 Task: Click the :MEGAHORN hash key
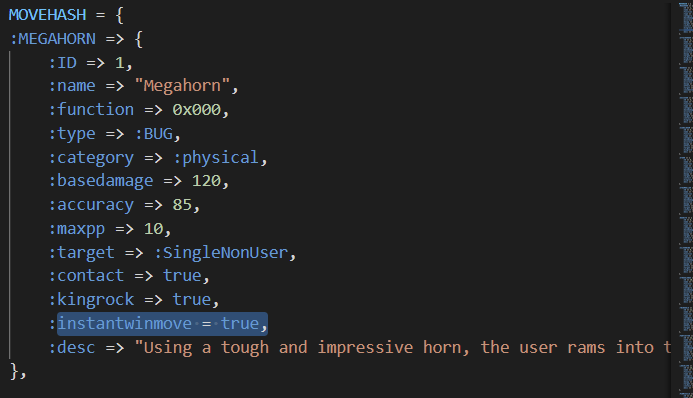(x=53, y=38)
